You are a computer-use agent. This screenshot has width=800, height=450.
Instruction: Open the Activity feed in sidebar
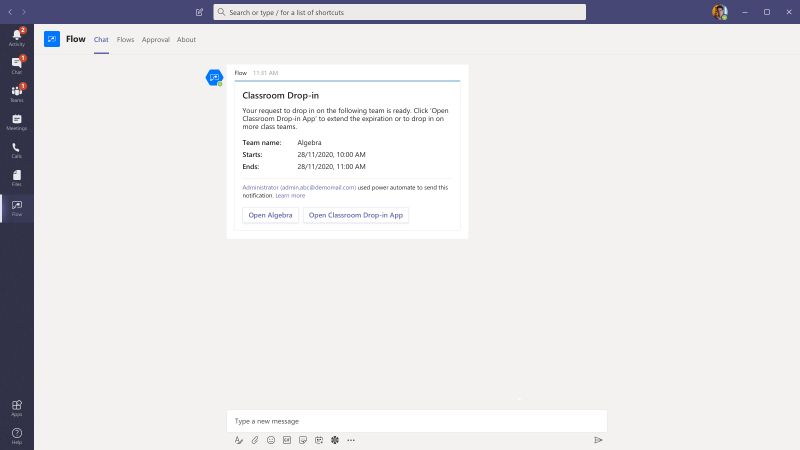point(17,37)
